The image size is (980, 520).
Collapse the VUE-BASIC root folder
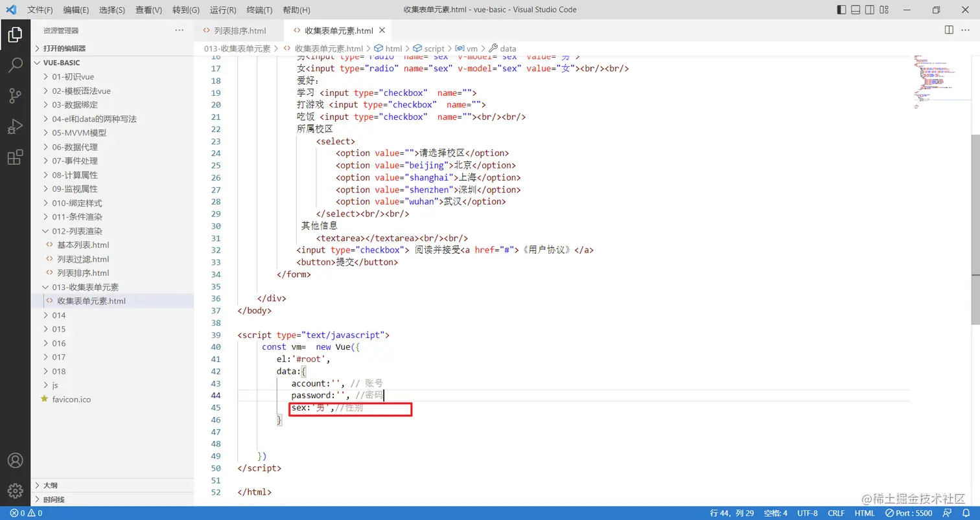113,63
